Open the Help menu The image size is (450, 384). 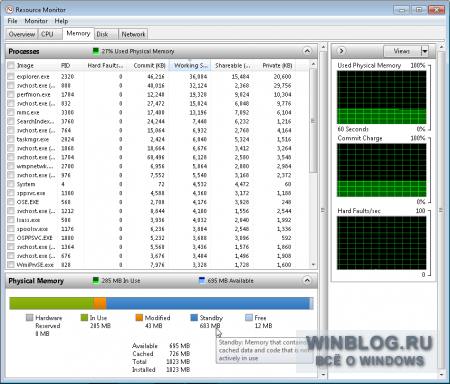[x=61, y=21]
